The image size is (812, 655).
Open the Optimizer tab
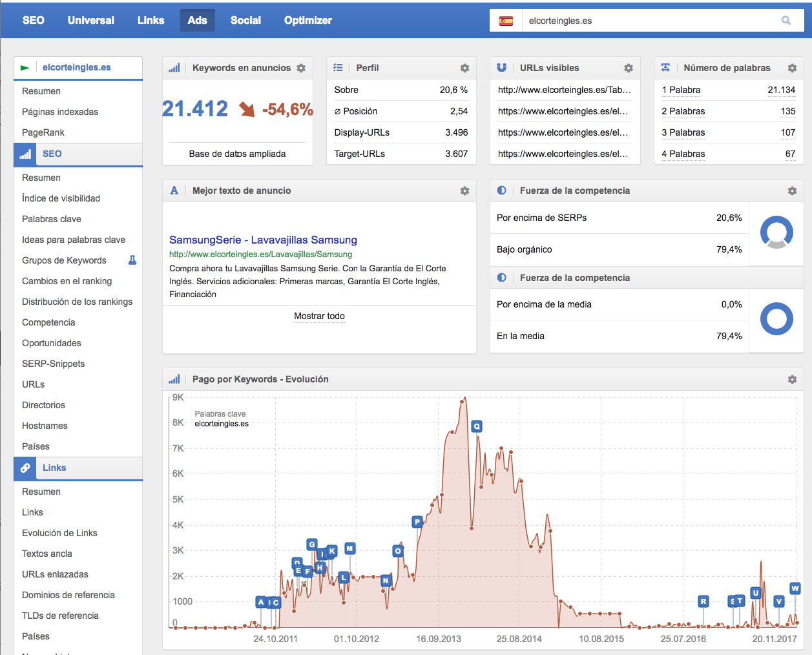click(307, 20)
